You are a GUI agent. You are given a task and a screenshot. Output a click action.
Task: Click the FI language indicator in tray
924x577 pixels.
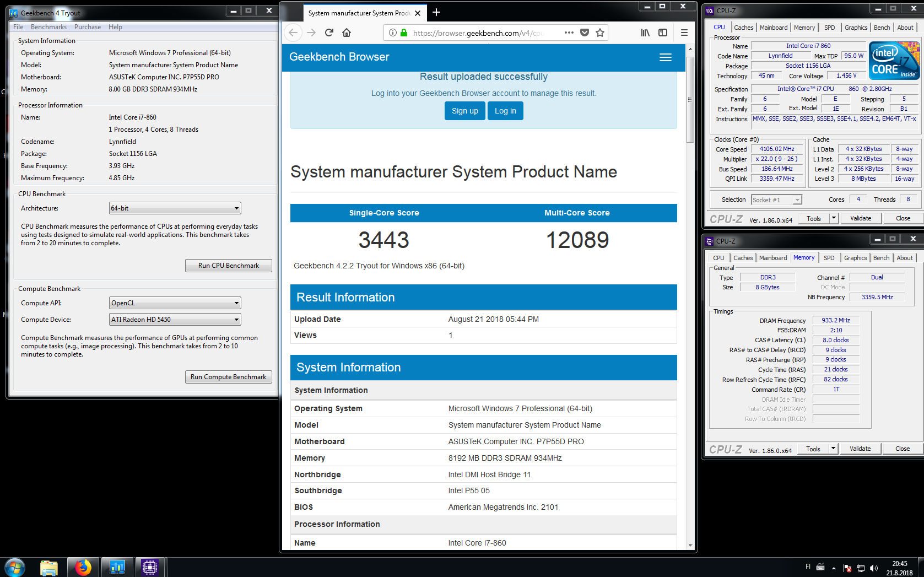[808, 567]
